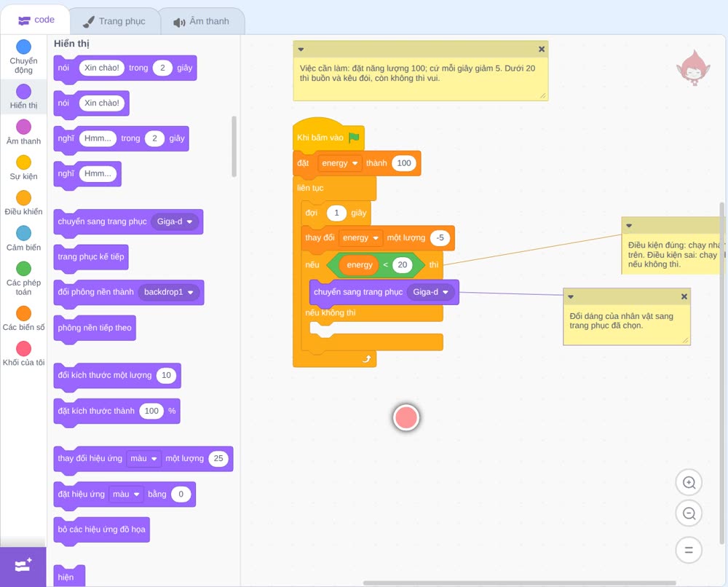Screen dimensions: 728x587
Task: Click the -5 value field
Action: pos(440,237)
